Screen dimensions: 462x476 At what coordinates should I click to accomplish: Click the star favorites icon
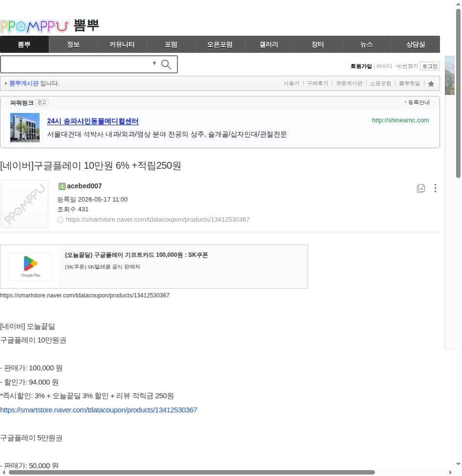pyautogui.click(x=431, y=84)
